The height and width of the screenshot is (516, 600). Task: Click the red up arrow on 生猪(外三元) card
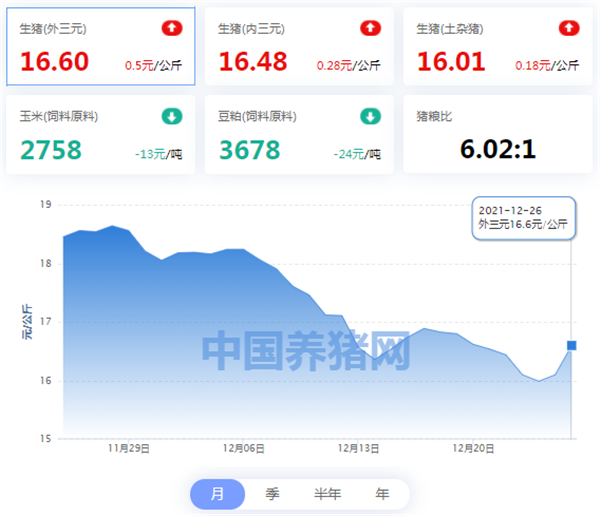click(x=172, y=28)
